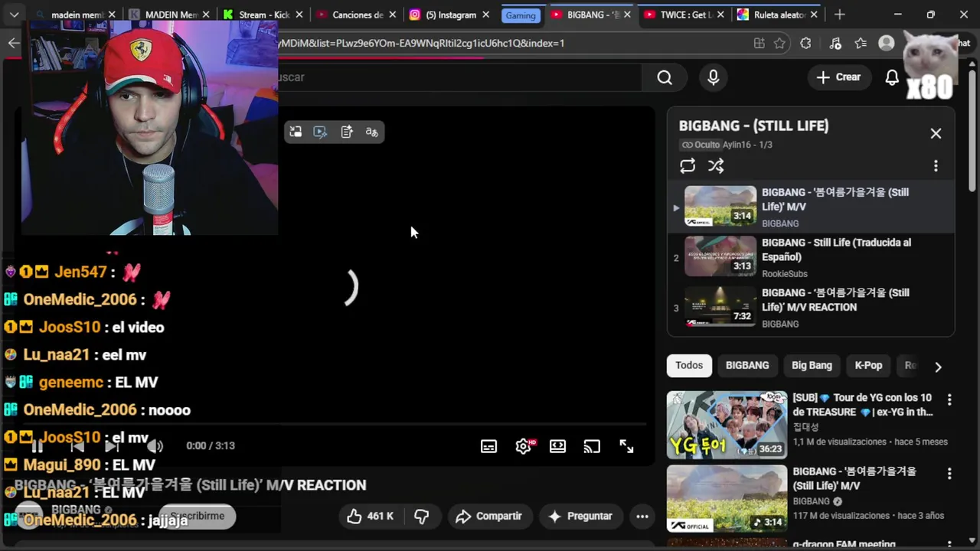Open the browser favorites list icon
The width and height of the screenshot is (980, 551).
(861, 44)
